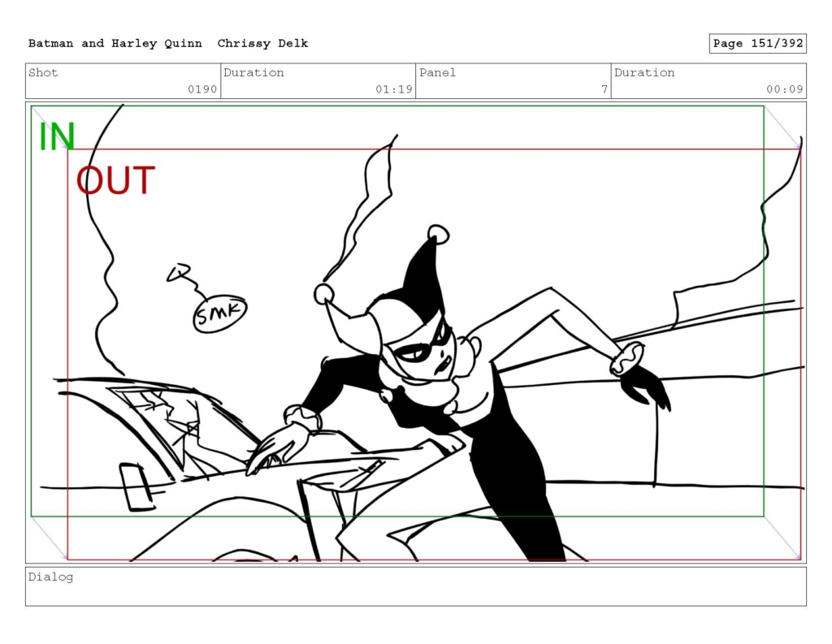The width and height of the screenshot is (832, 644).
Task: Click the 'Dialog' field label
Action: tap(50, 577)
